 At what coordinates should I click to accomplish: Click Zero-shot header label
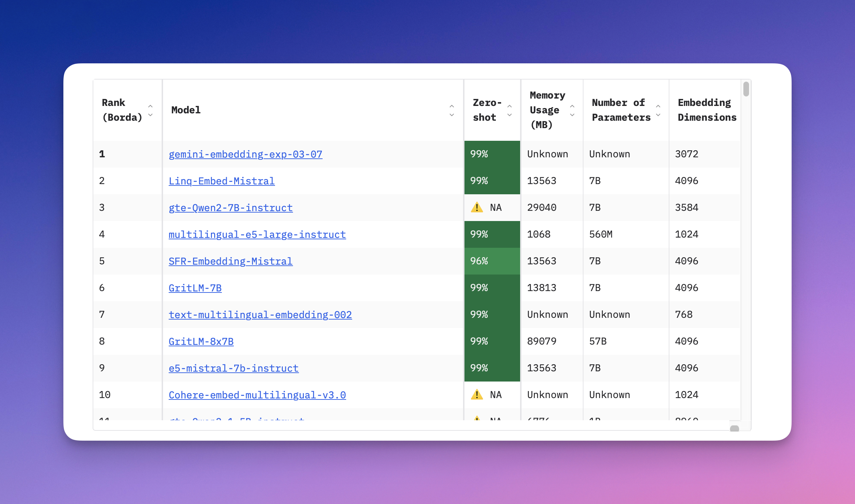pos(487,110)
